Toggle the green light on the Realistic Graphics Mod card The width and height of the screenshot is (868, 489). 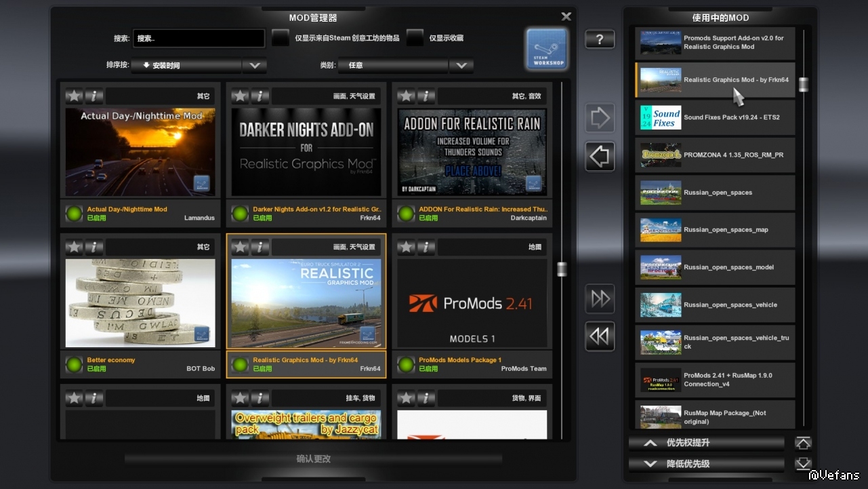pos(240,365)
